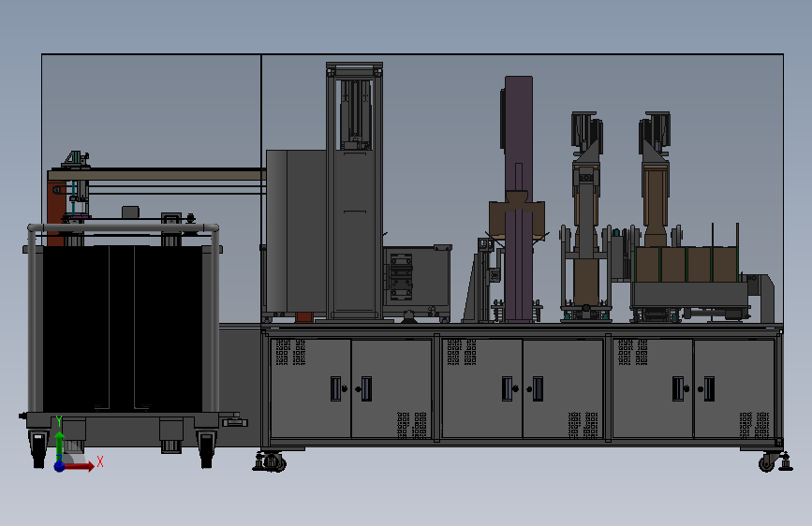Viewport: 812px width, 526px height.
Task: Select the top-left ventilation grille of the leftmost cabinet
Action: [x=290, y=352]
